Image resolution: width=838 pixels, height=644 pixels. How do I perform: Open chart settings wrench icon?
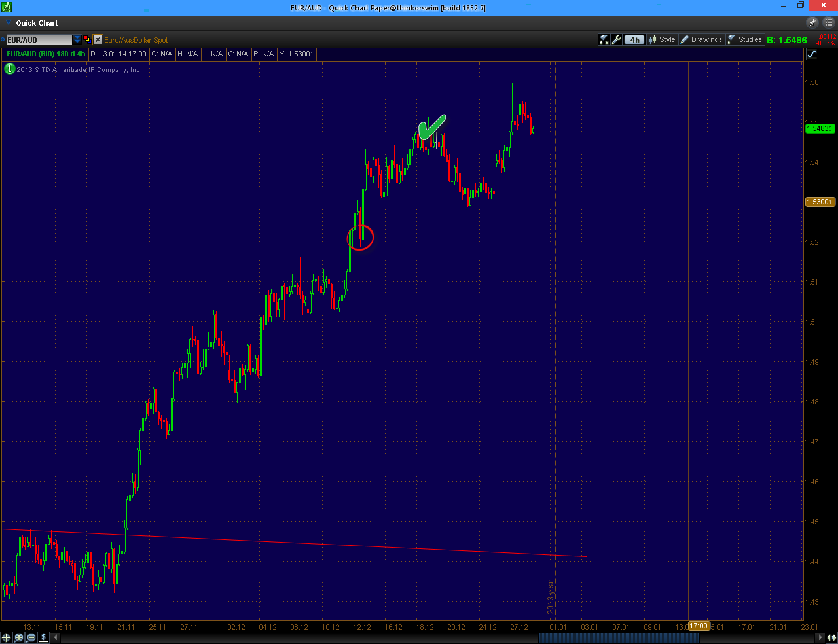(x=616, y=39)
